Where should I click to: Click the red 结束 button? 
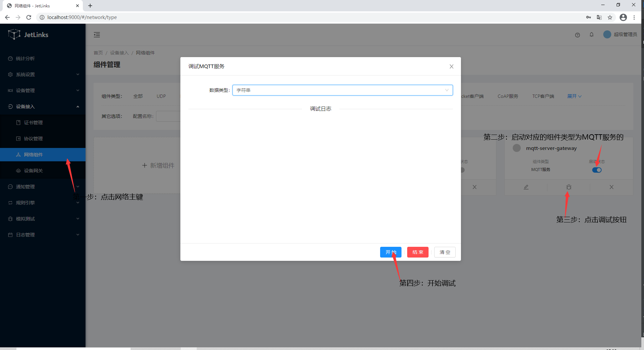click(x=418, y=252)
